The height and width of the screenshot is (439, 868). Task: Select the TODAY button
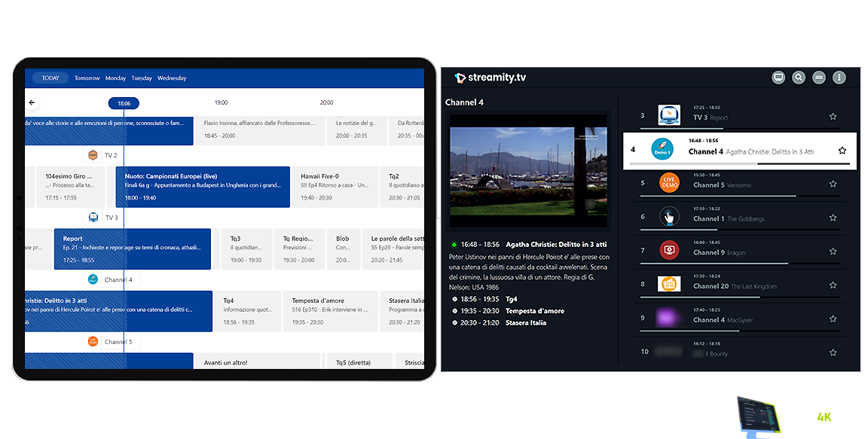pyautogui.click(x=50, y=78)
